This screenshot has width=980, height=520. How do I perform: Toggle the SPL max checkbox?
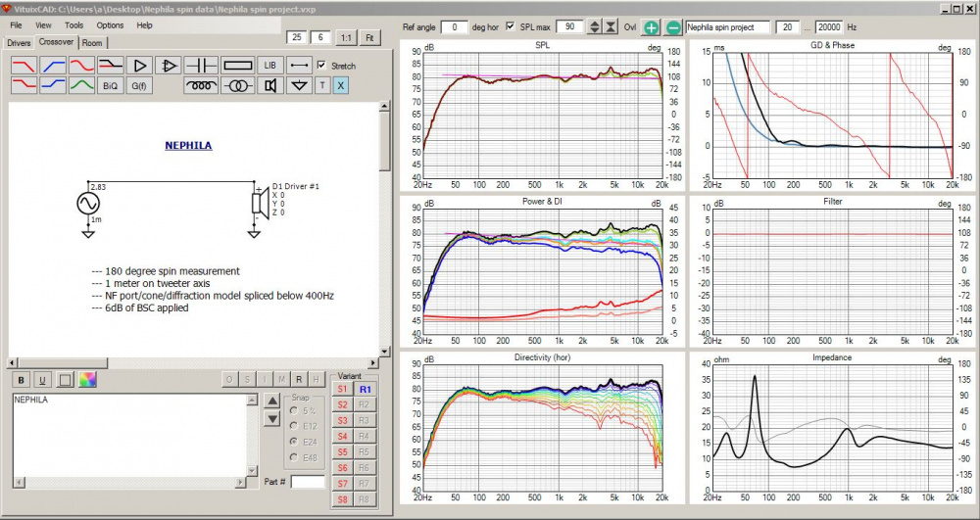pyautogui.click(x=510, y=26)
